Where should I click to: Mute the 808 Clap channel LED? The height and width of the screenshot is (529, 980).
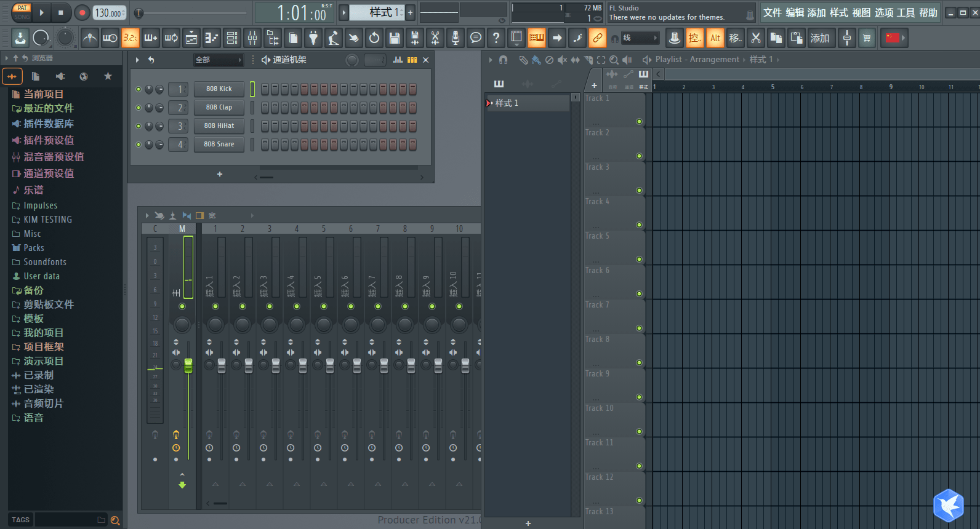point(139,108)
